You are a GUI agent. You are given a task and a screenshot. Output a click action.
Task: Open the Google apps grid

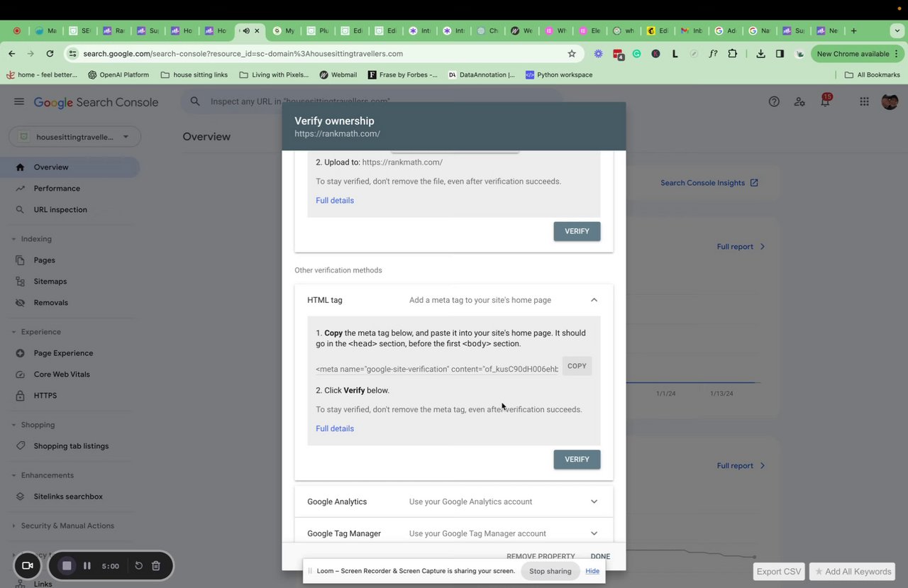[864, 101]
